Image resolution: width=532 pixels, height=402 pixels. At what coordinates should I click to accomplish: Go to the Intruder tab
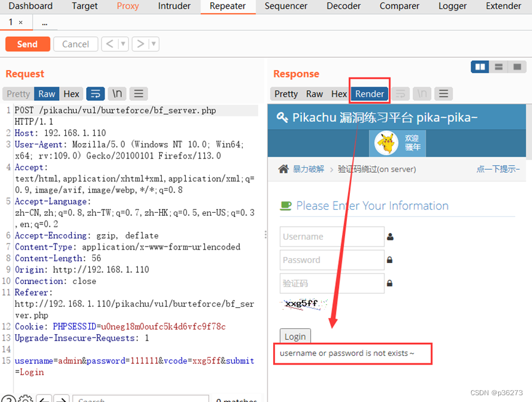(x=174, y=6)
